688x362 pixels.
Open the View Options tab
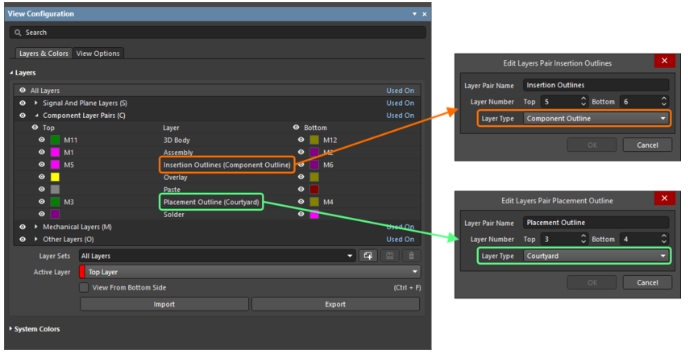click(x=98, y=54)
